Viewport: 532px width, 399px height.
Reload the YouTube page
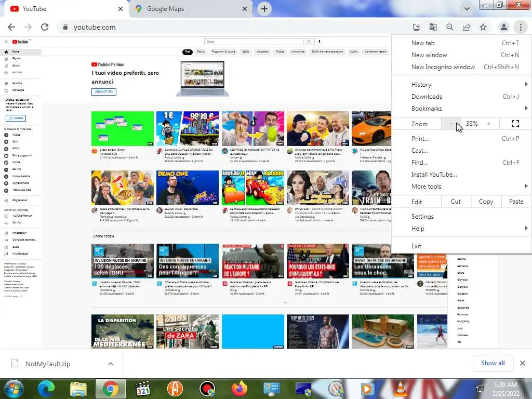[45, 27]
